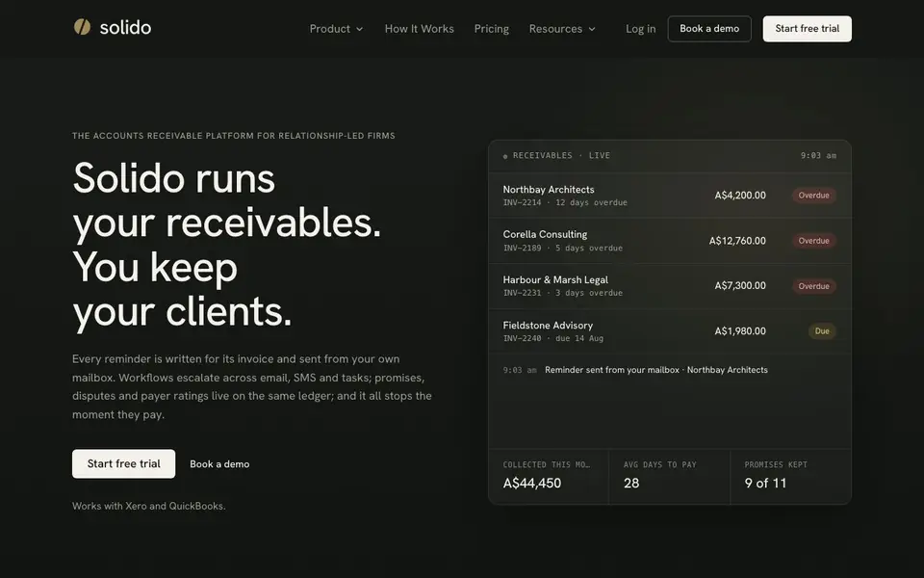924x578 pixels.
Task: Click Start free trial below hero text
Action: point(124,463)
